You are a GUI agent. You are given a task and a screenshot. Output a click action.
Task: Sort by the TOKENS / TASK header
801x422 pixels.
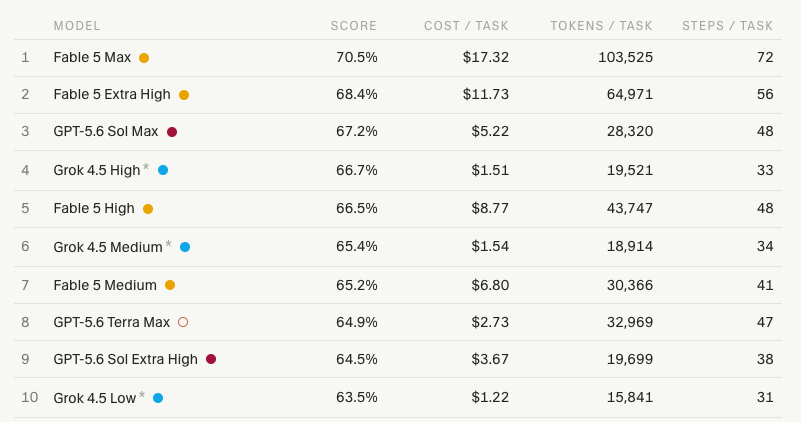click(x=601, y=26)
